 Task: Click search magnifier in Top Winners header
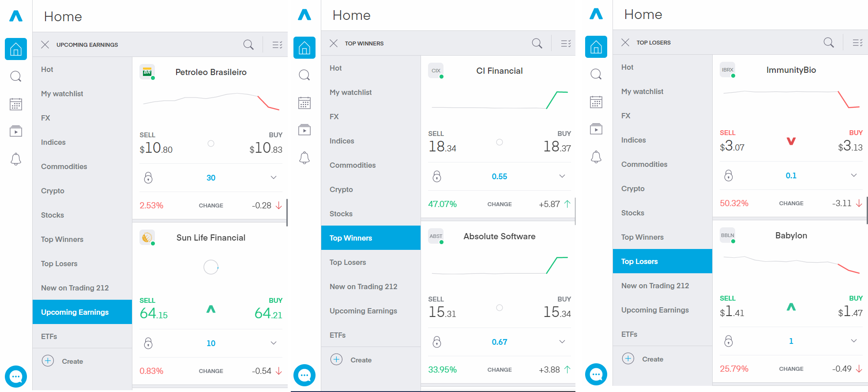pos(537,43)
